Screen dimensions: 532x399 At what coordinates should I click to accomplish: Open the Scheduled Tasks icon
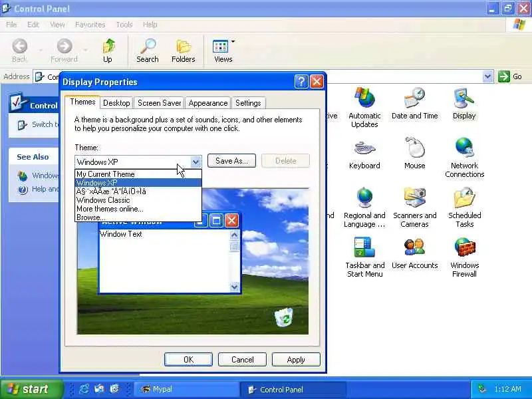[x=464, y=207]
